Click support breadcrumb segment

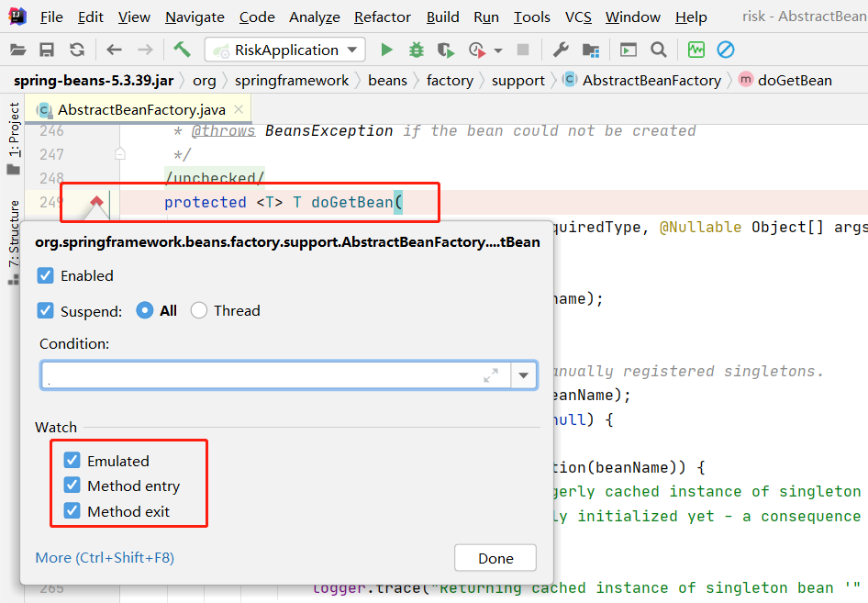click(518, 81)
